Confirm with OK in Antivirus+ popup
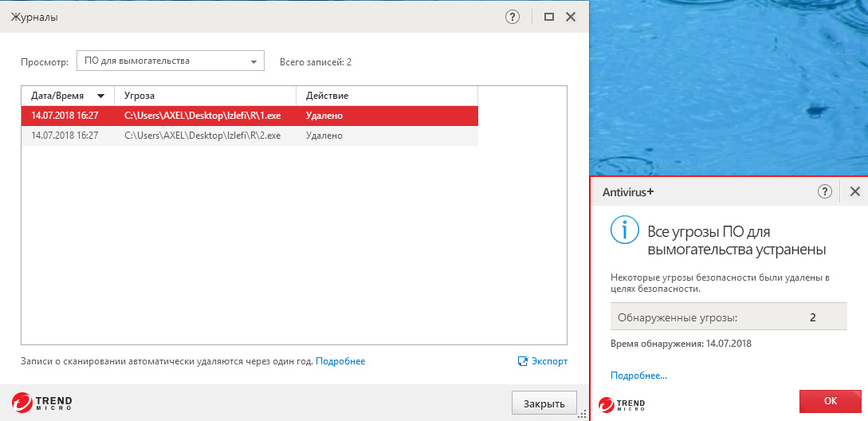Viewport: 868px width, 421px height. pos(831,401)
